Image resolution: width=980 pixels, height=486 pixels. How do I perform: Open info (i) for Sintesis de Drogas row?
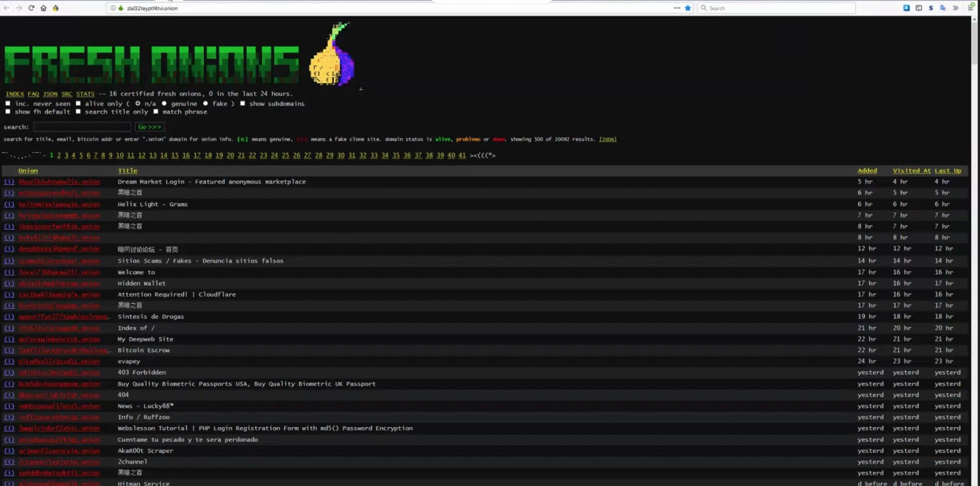[9, 317]
